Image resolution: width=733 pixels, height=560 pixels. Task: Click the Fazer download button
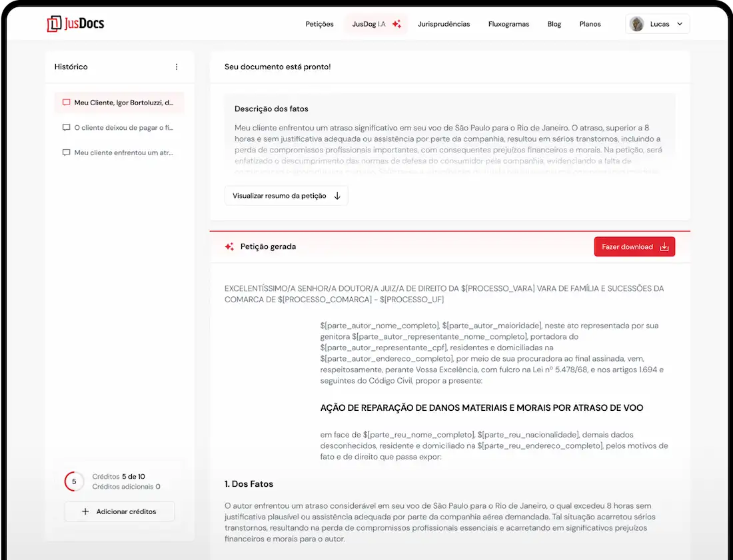coord(634,246)
